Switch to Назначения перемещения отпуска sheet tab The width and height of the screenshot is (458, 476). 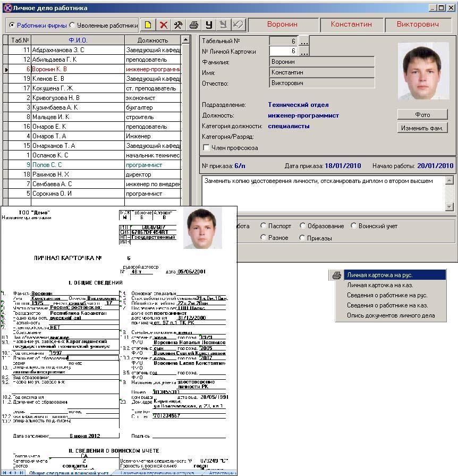[x=157, y=473]
